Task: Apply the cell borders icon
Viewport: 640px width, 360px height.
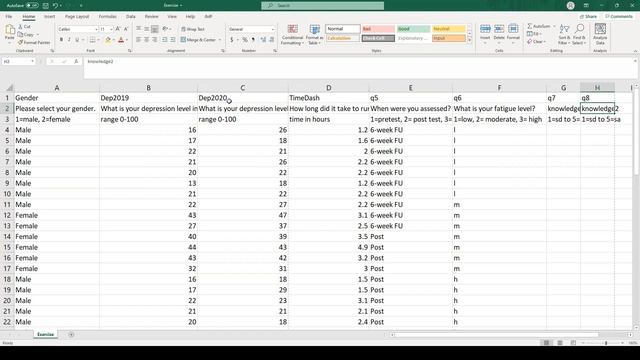Action: [93, 40]
